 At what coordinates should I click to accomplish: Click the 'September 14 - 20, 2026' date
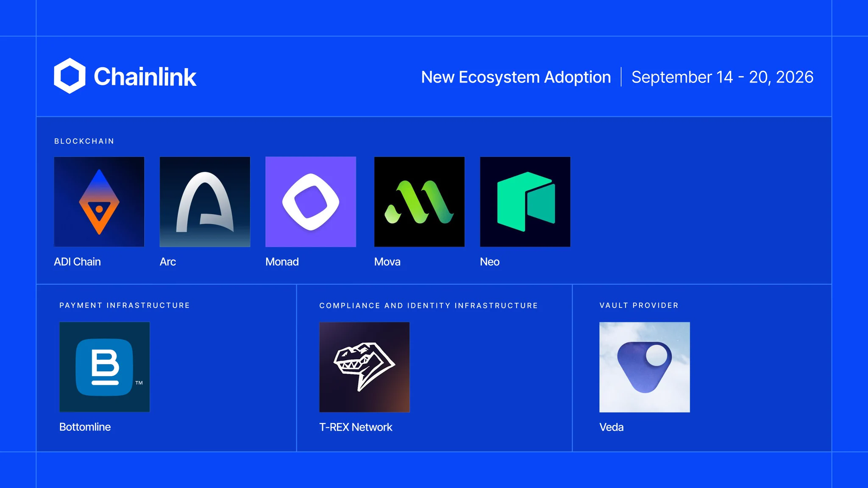point(722,77)
